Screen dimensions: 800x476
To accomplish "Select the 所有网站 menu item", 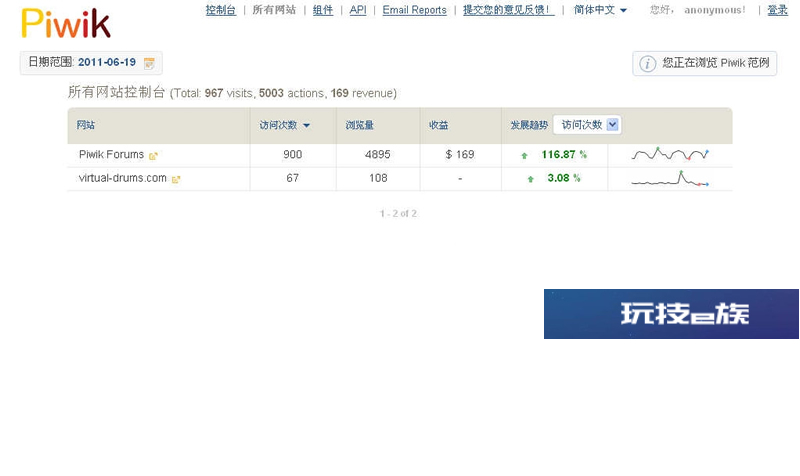I will 274,10.
